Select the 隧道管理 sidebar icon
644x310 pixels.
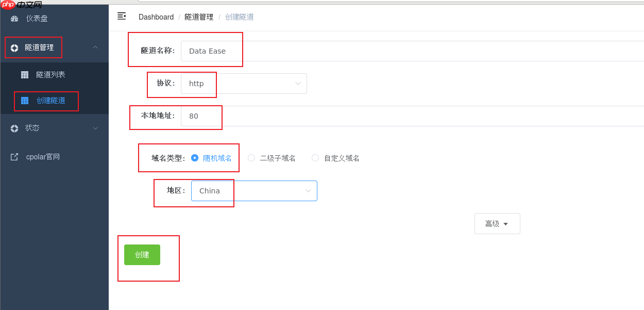coord(14,47)
